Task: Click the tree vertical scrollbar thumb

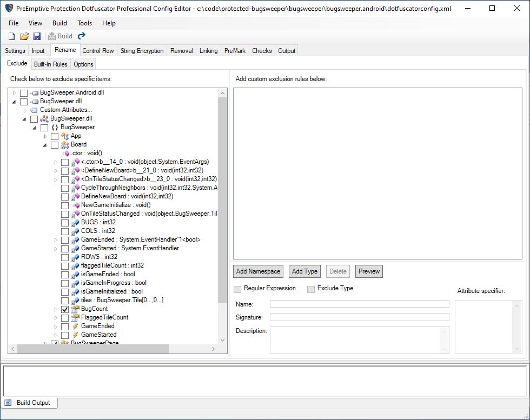Action: [x=222, y=200]
